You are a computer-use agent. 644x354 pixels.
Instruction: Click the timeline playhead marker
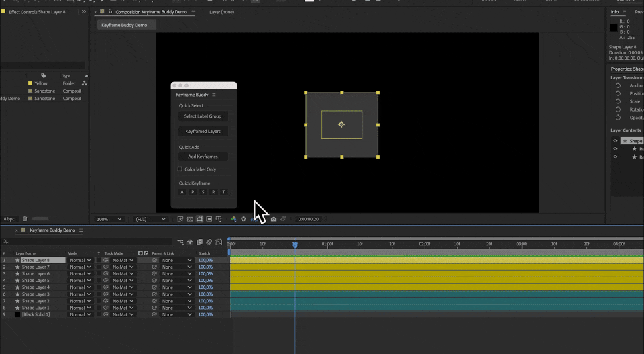[295, 245]
